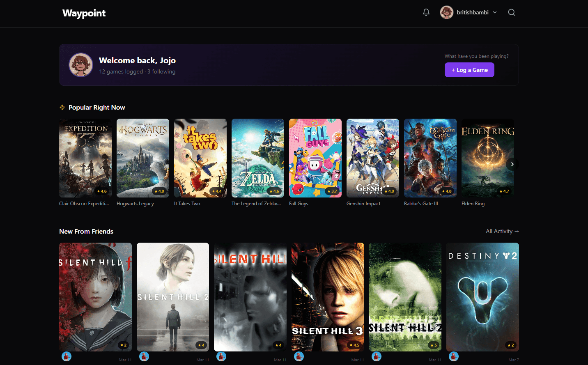Open the All Activity link
Image resolution: width=588 pixels, height=365 pixels.
tap(502, 231)
